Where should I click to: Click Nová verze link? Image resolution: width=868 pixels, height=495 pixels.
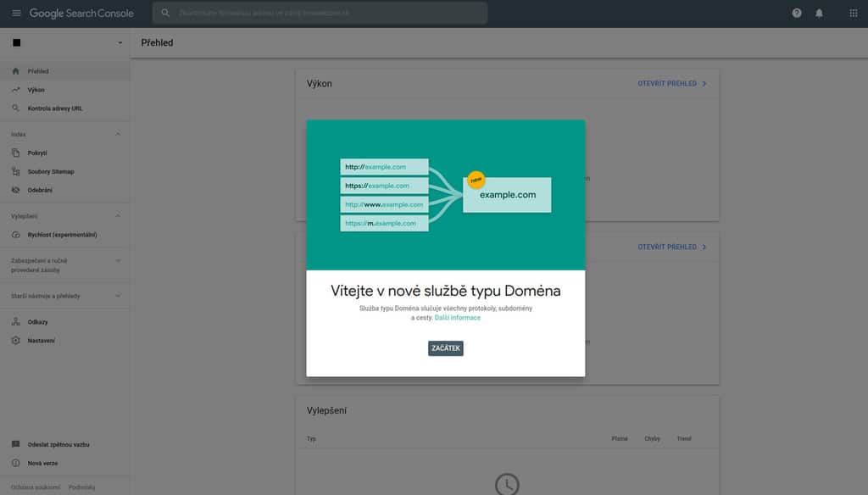pyautogui.click(x=42, y=463)
